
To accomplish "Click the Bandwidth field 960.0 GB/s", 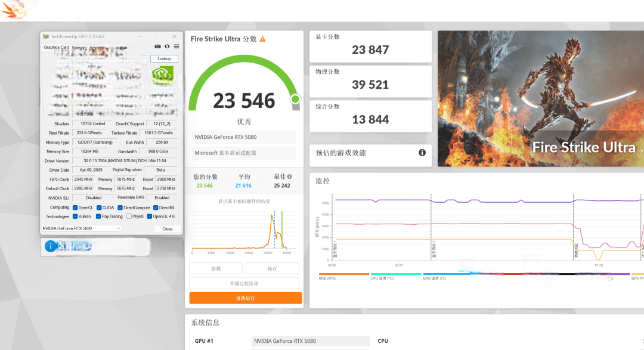I will (x=159, y=151).
